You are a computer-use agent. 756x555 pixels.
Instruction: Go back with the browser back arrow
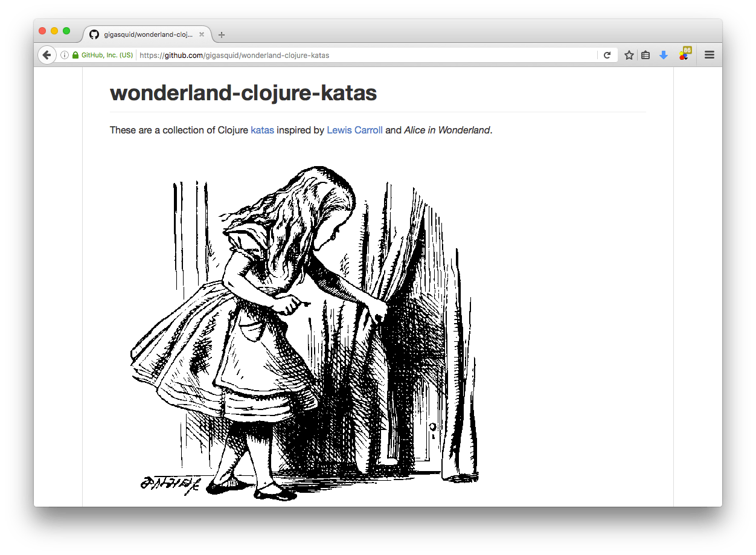pyautogui.click(x=47, y=55)
